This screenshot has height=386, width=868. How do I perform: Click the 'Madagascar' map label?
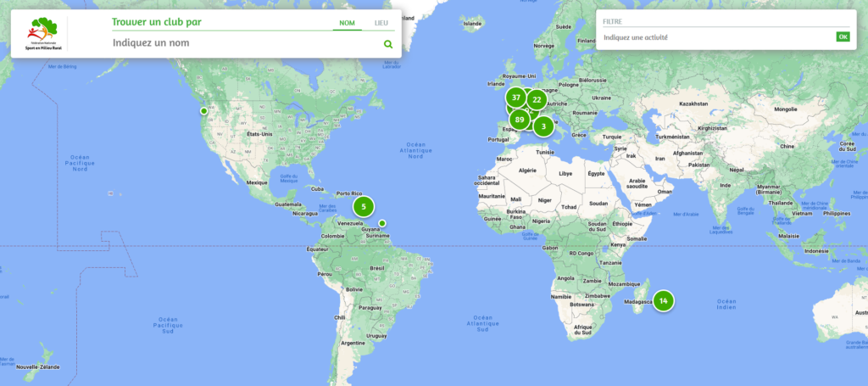point(637,302)
